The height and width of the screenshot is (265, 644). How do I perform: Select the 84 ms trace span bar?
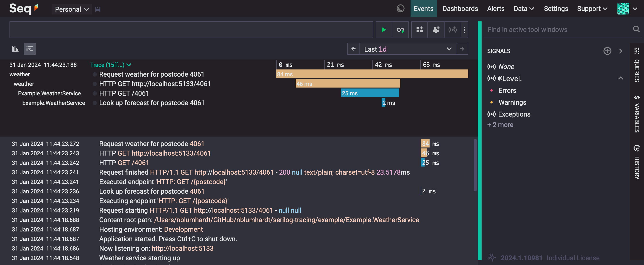pos(372,74)
